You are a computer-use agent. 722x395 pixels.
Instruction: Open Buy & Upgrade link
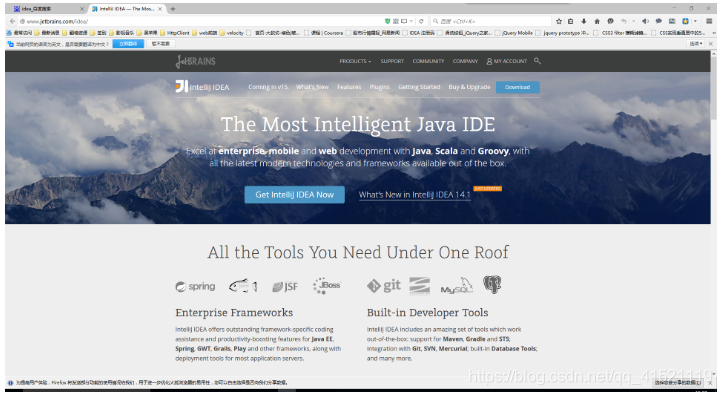click(x=469, y=87)
